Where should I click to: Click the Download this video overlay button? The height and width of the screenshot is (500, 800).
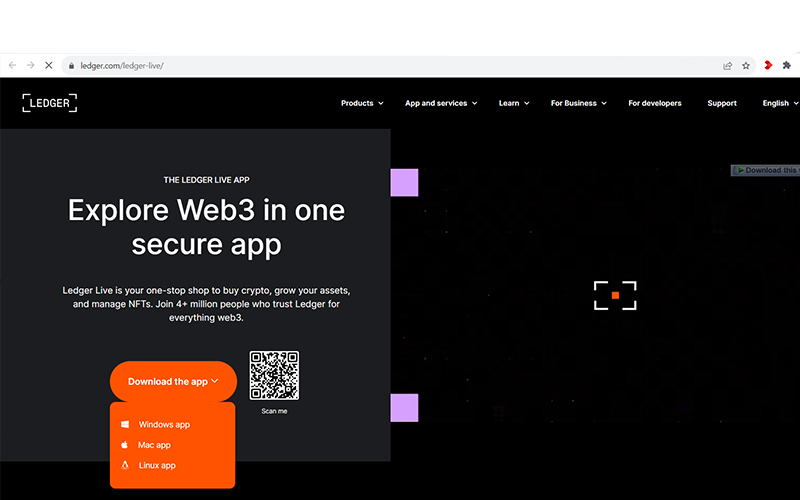(x=765, y=170)
